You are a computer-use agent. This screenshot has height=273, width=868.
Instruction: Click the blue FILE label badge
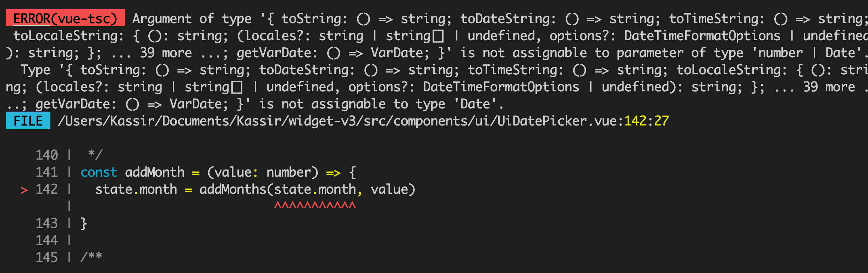pyautogui.click(x=28, y=121)
